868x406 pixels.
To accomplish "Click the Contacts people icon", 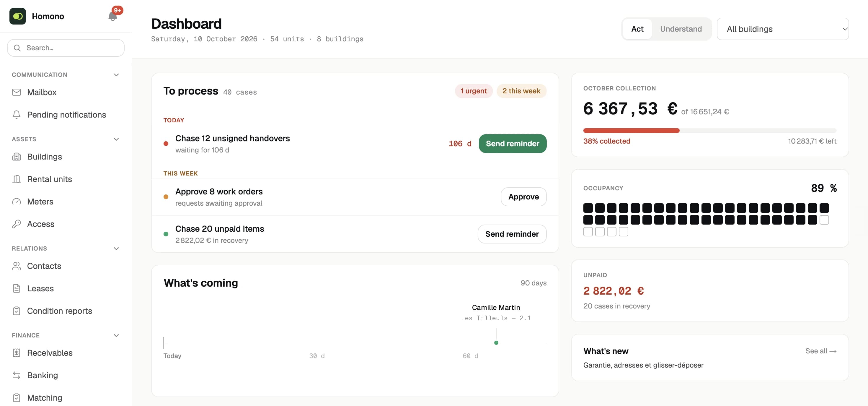I will pos(17,266).
